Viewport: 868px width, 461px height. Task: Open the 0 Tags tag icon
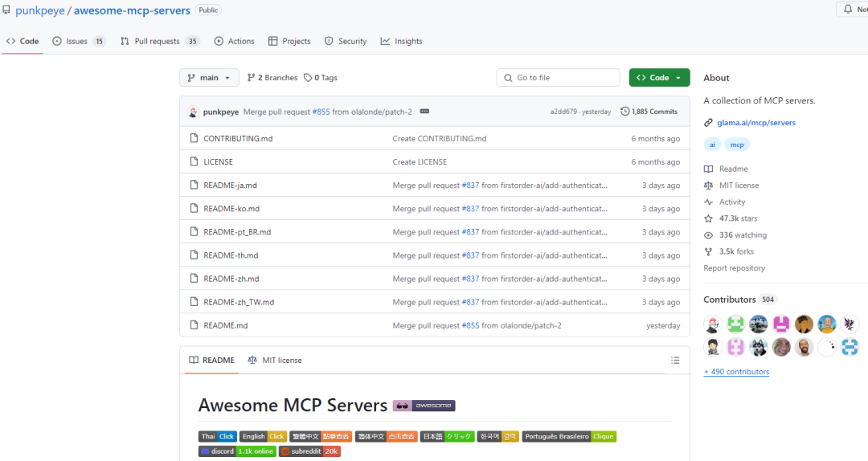click(x=308, y=78)
